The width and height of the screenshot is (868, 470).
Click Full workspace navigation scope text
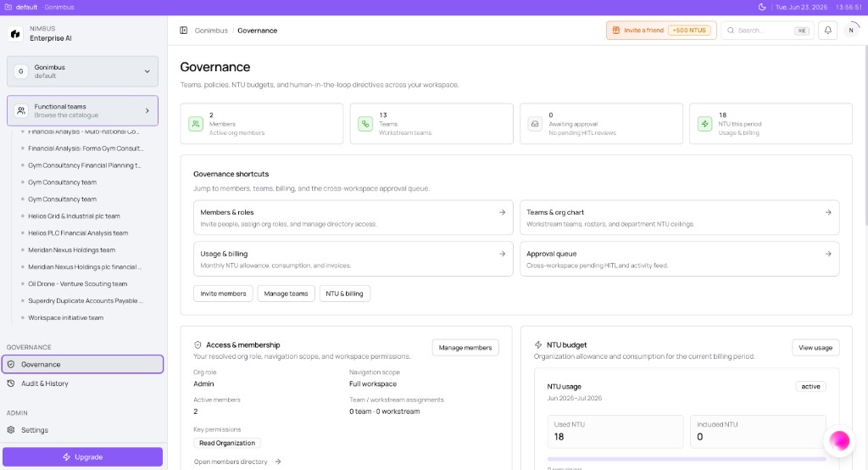(x=373, y=384)
